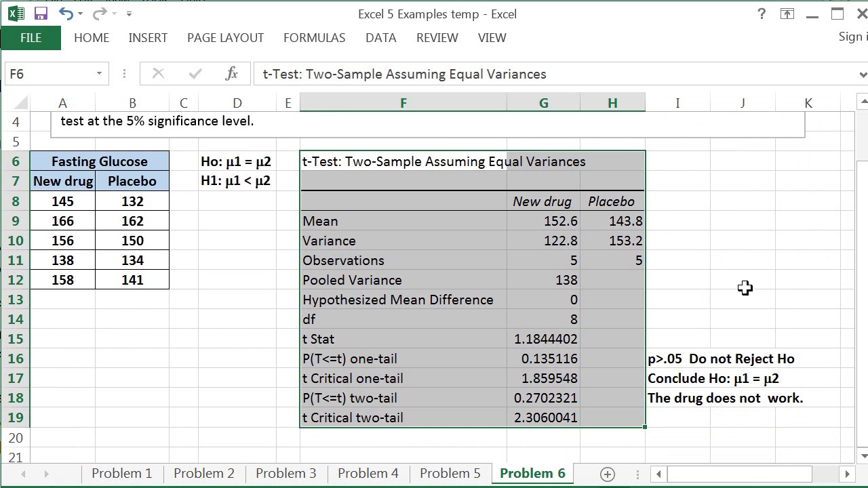Add a new sheet with plus icon
Viewport: 868px width, 488px height.
pos(608,474)
